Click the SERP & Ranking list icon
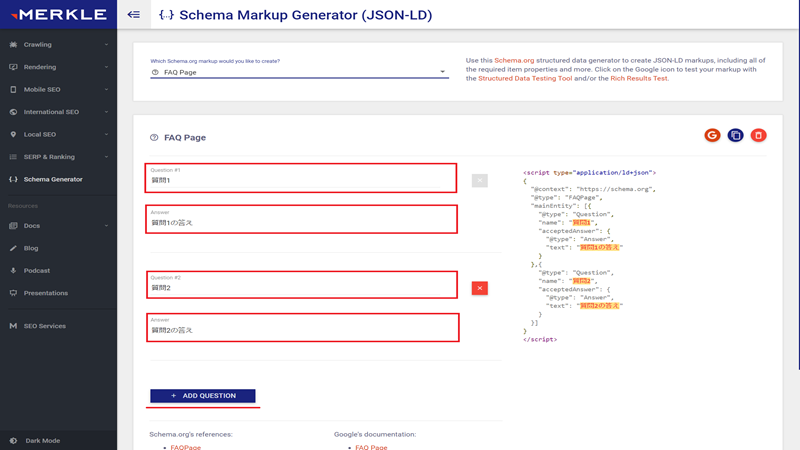 point(13,157)
